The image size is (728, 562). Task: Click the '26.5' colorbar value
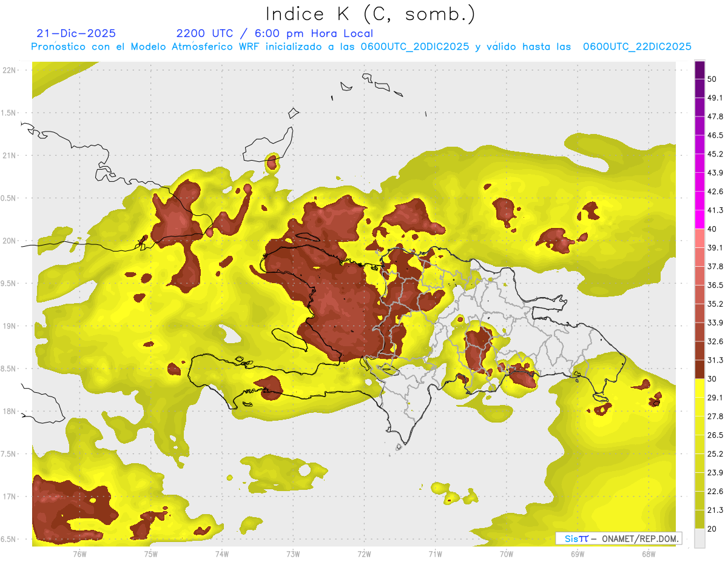715,435
